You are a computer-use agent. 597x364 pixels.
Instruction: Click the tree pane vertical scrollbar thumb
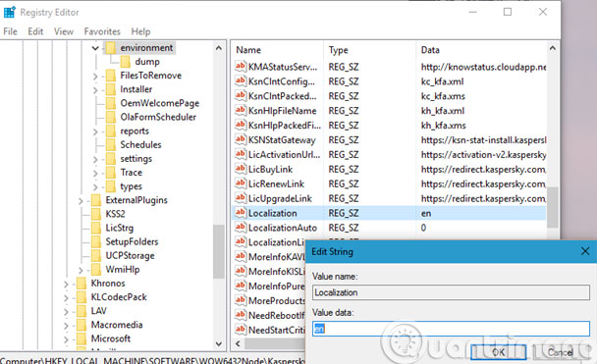point(219,252)
